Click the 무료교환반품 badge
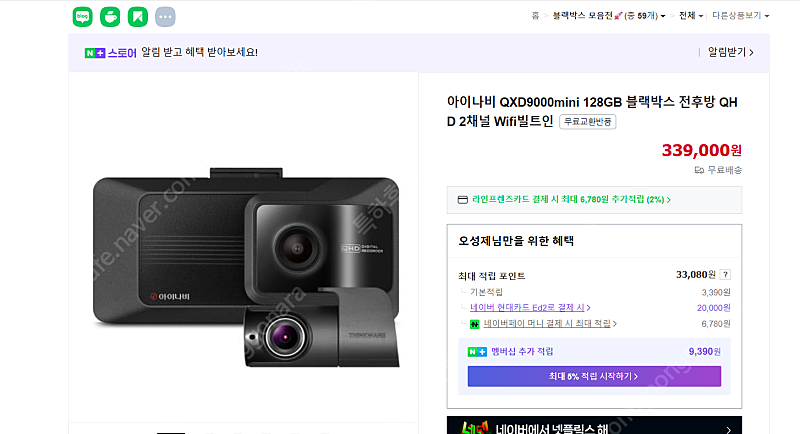800x434 pixels. coord(588,121)
